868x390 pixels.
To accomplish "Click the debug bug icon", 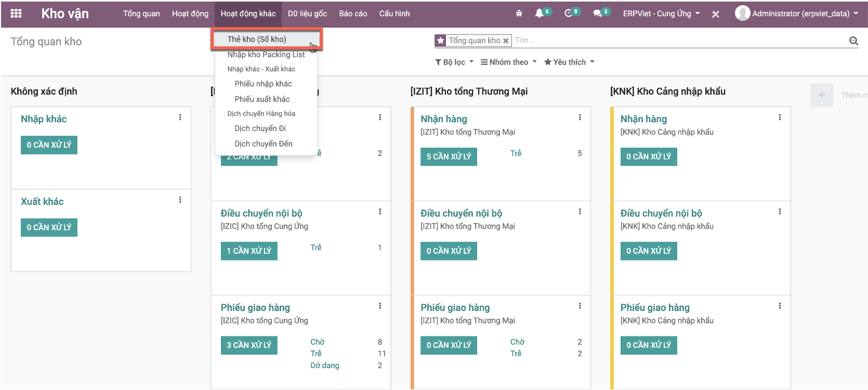I will pyautogui.click(x=519, y=14).
